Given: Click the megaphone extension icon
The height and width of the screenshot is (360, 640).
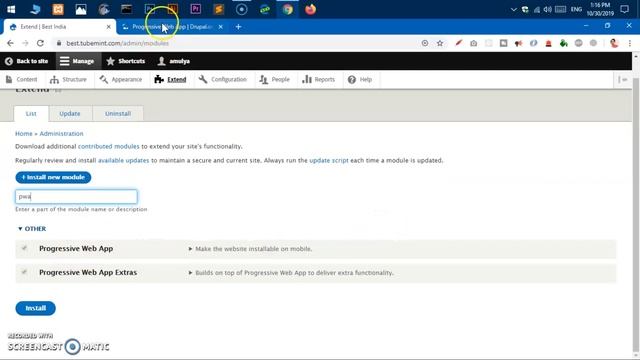Looking at the screenshot, I should (x=518, y=43).
